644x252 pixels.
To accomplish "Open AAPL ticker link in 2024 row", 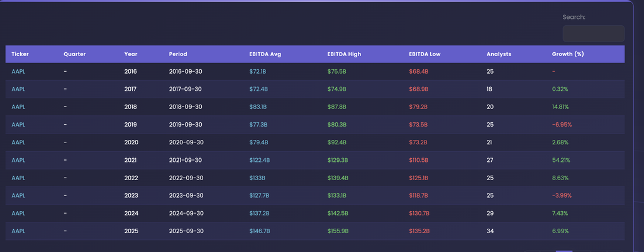I will [x=18, y=214].
